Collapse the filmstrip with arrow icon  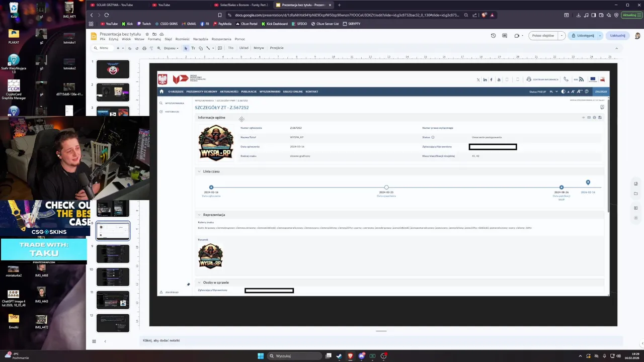pos(105,341)
